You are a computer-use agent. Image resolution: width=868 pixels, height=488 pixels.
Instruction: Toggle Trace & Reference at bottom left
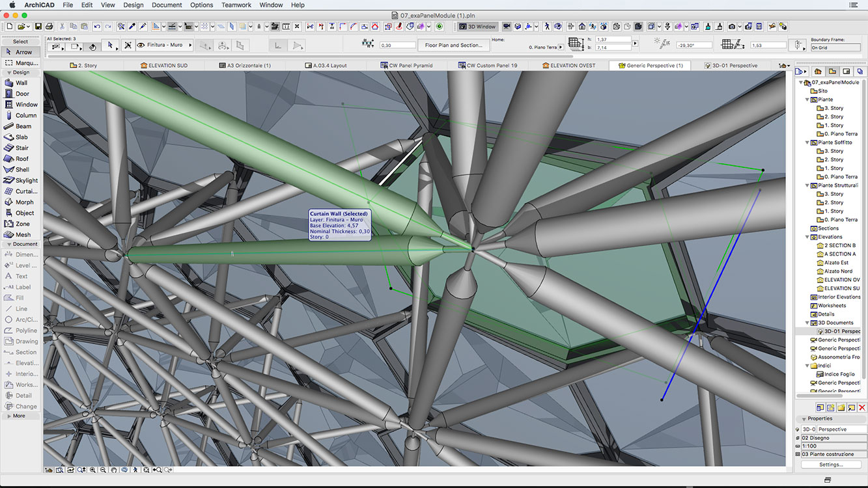[x=49, y=469]
